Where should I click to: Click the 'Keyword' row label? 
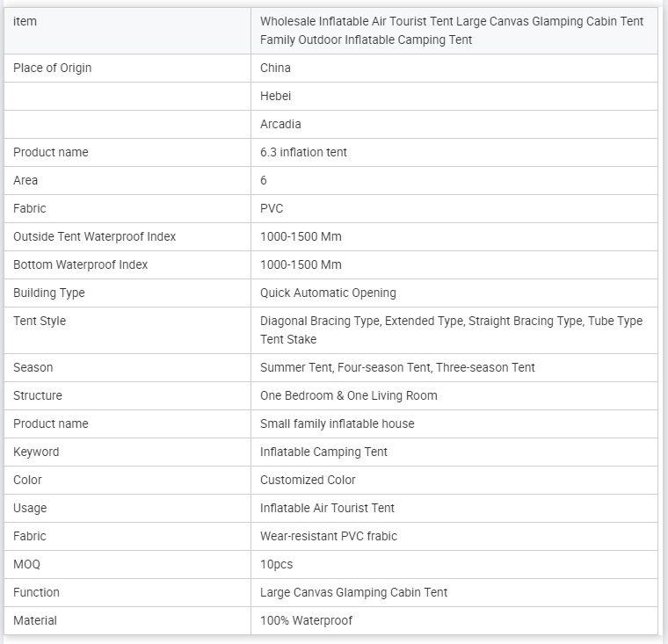coord(36,452)
